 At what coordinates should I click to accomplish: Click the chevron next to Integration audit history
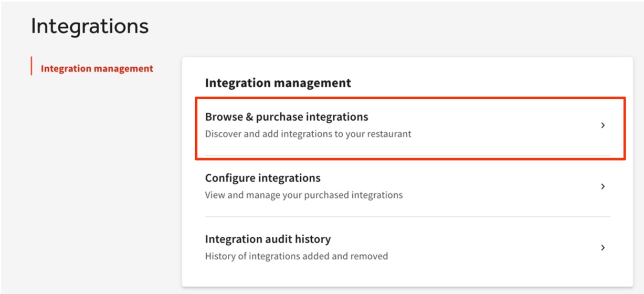(603, 247)
